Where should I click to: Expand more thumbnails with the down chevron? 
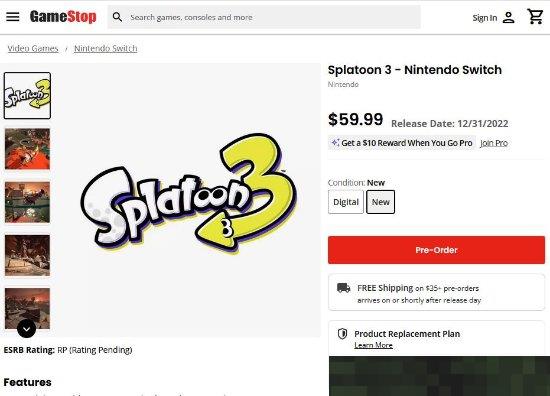click(x=27, y=329)
